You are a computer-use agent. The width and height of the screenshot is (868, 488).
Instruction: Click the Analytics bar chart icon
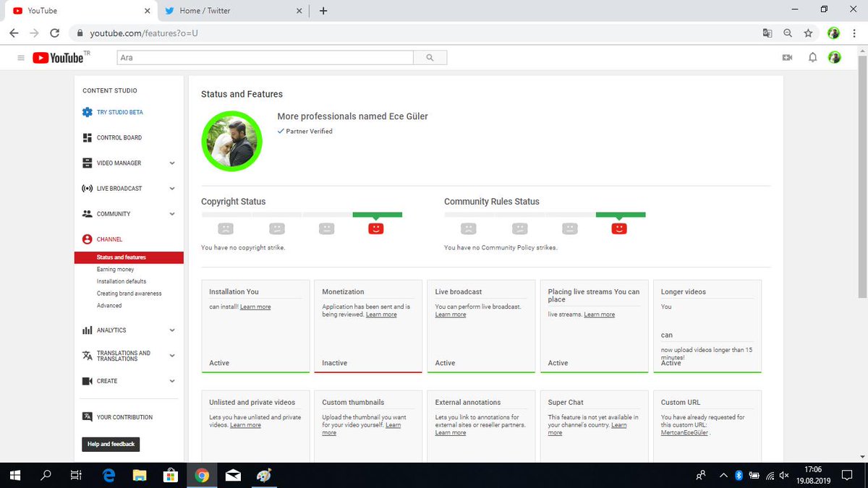click(x=87, y=330)
